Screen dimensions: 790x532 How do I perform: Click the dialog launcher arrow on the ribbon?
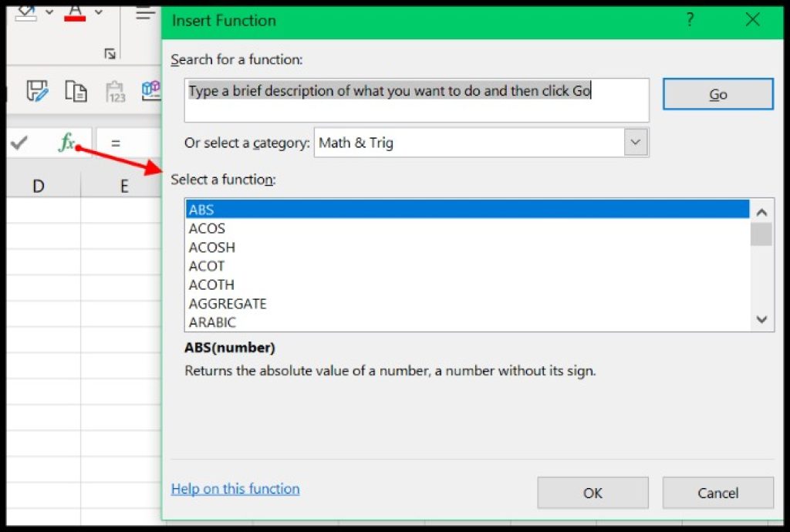pyautogui.click(x=111, y=54)
